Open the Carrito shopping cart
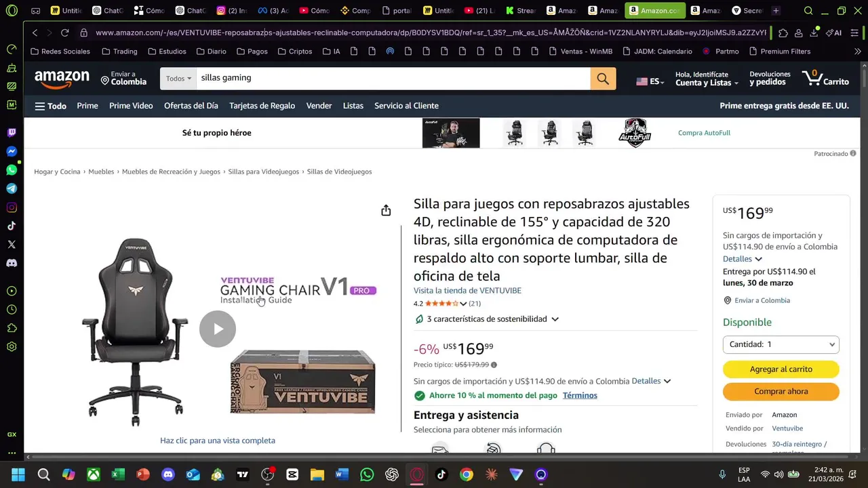The image size is (868, 488). point(825,79)
